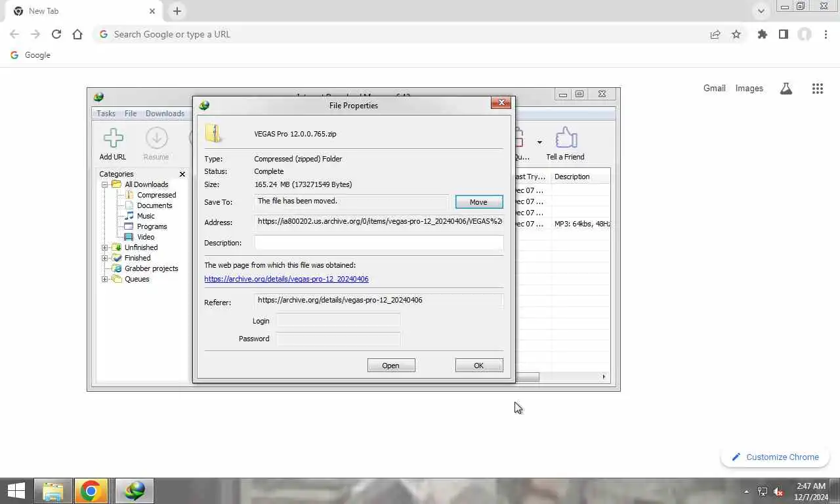Open File Explorer from taskbar
This screenshot has height=504, width=840.
pos(53,491)
